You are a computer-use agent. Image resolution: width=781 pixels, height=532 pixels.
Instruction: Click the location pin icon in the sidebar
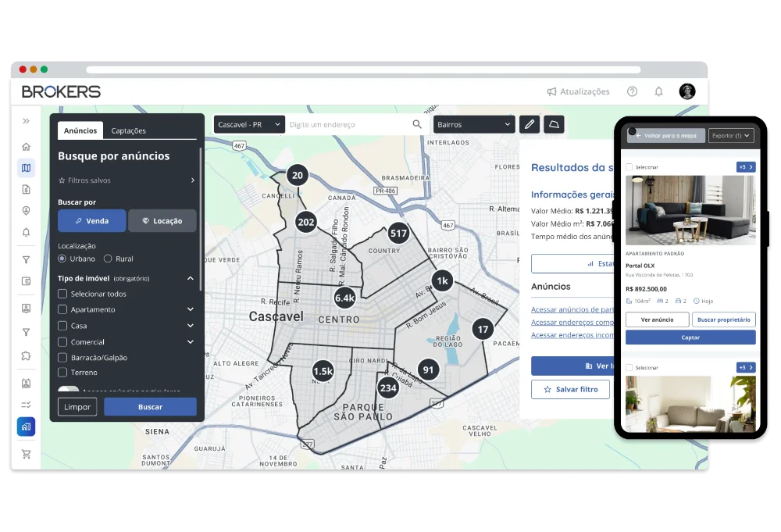pyautogui.click(x=26, y=210)
